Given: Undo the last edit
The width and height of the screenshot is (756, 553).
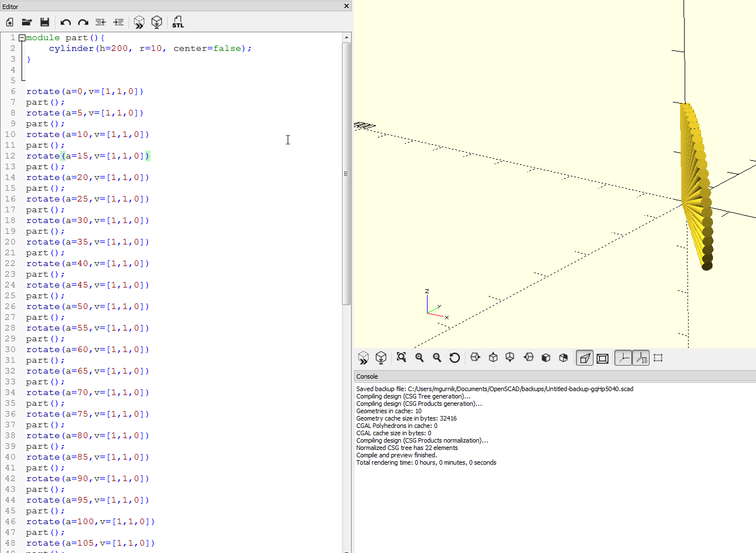Looking at the screenshot, I should (66, 22).
